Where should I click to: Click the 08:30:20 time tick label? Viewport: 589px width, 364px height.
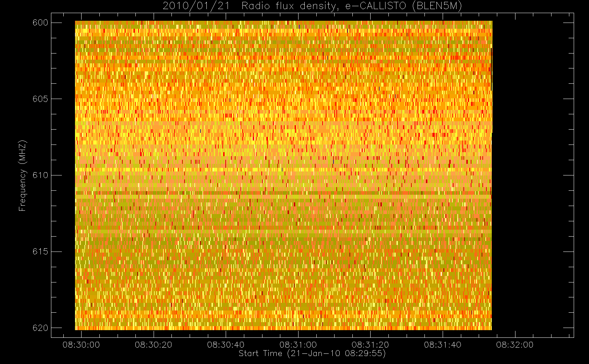(154, 345)
